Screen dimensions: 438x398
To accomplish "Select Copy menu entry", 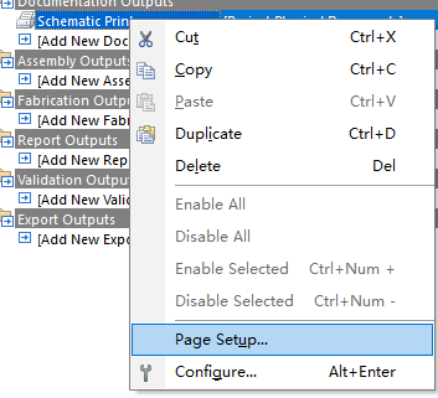I will pos(282,70).
